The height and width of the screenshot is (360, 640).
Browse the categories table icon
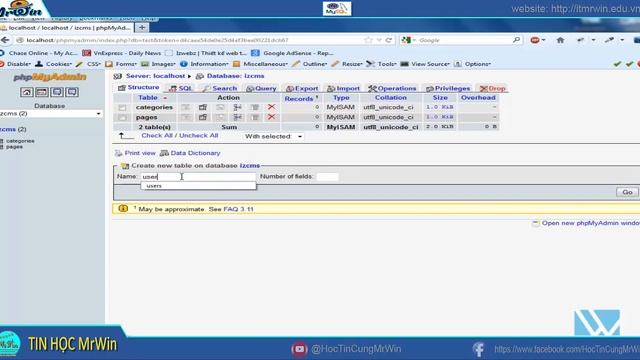tap(186, 107)
